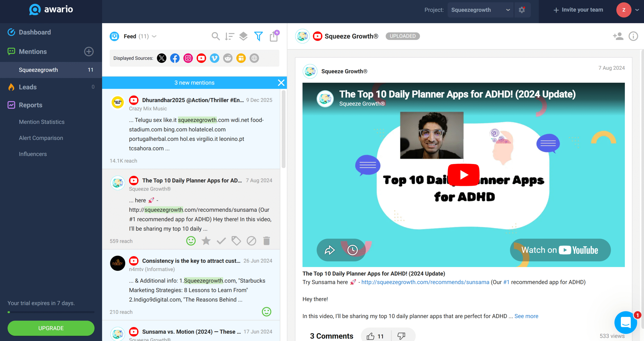This screenshot has width=644, height=341.
Task: Click the #1 hashtag link
Action: (506, 282)
